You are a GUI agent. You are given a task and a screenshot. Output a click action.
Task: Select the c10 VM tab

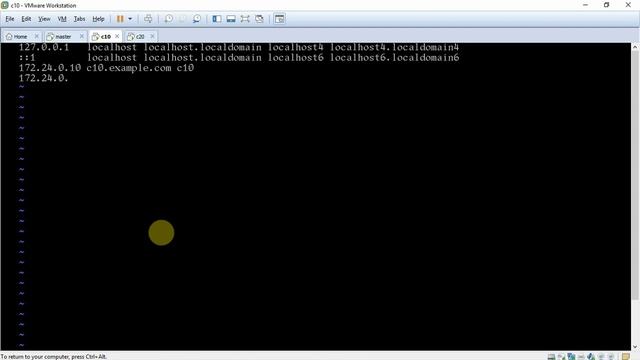[x=106, y=36]
